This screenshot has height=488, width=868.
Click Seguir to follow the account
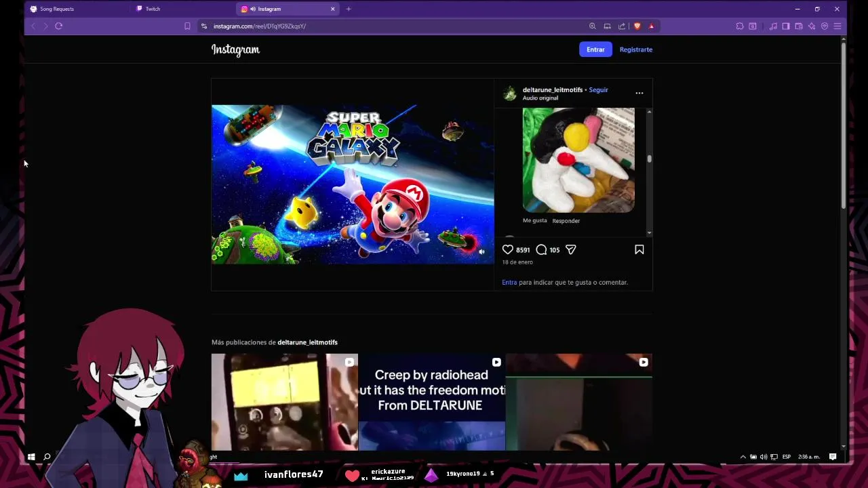[x=598, y=89]
